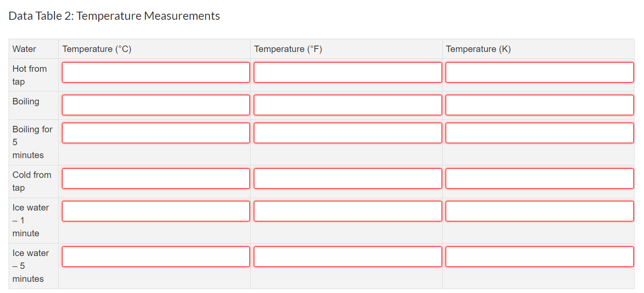Screen dimensions: 644x293
Task: Select the Celsius input for Ice water 5 minutes
Action: coord(156,256)
